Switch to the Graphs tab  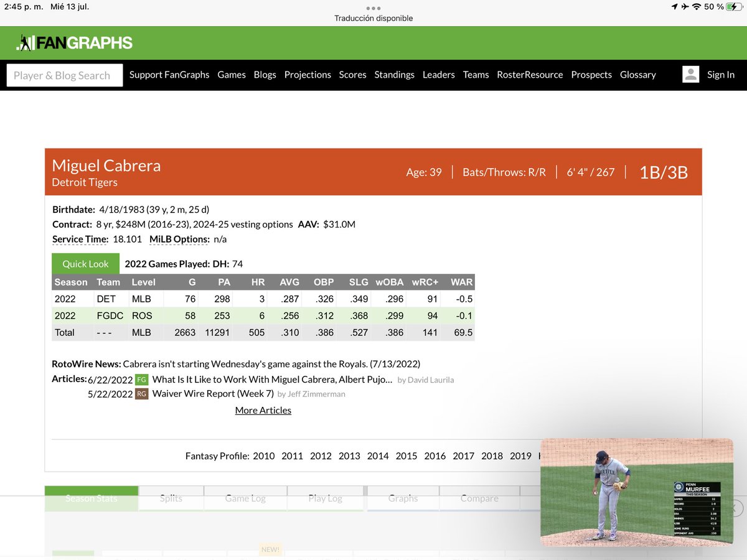pos(403,498)
